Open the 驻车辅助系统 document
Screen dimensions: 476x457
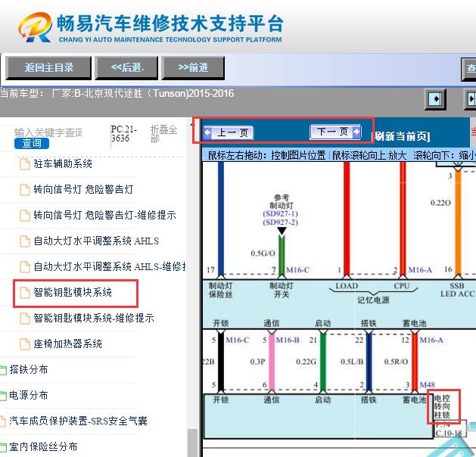(63, 164)
